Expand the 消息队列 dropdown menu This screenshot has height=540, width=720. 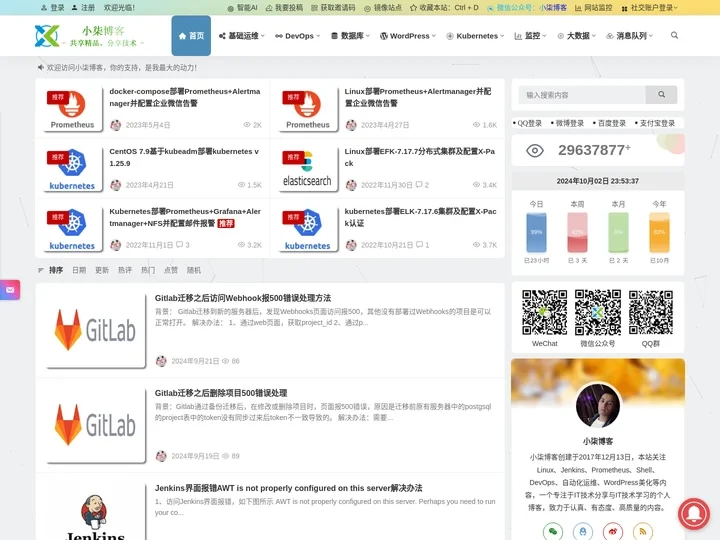[x=630, y=36]
